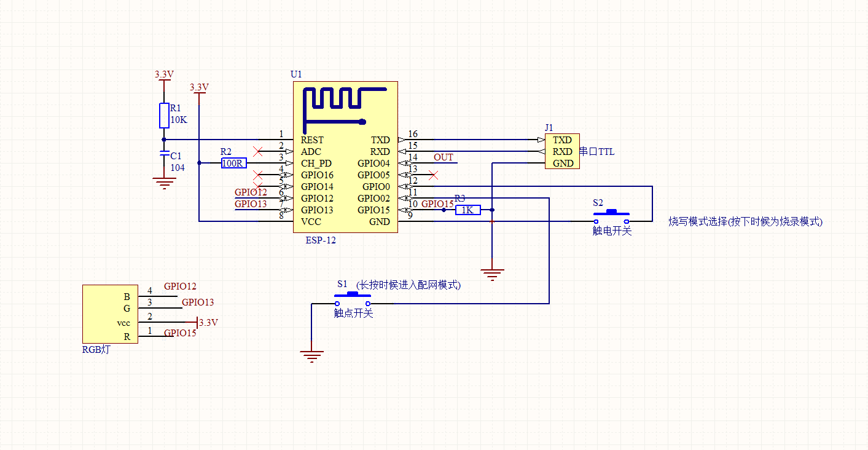Viewport: 868px width, 450px height.
Task: Select the RGB lamp connector block
Action: [111, 314]
